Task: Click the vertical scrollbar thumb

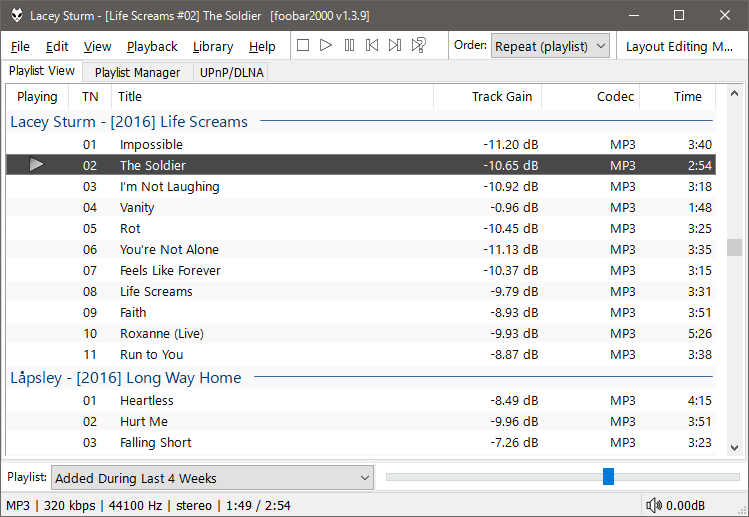Action: click(734, 247)
